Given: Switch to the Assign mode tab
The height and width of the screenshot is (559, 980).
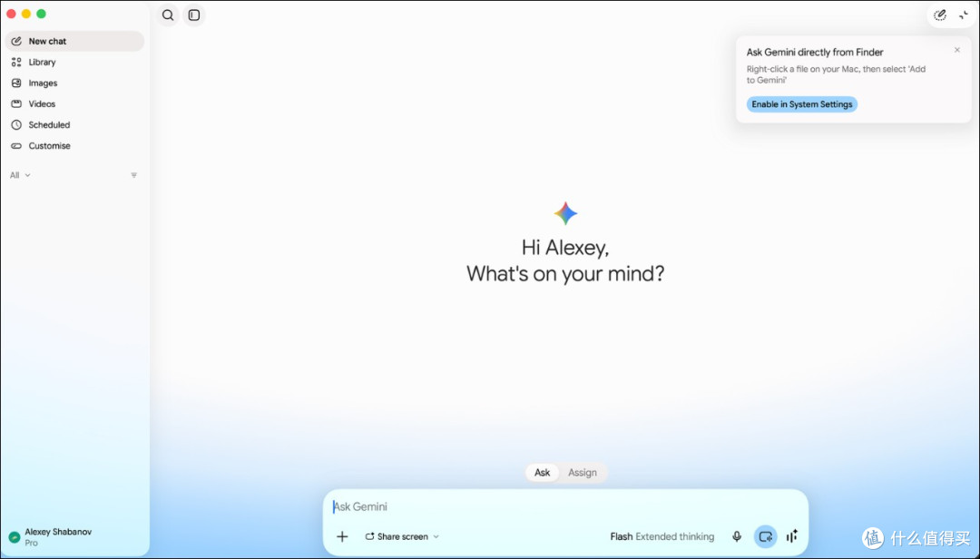Looking at the screenshot, I should pyautogui.click(x=583, y=473).
